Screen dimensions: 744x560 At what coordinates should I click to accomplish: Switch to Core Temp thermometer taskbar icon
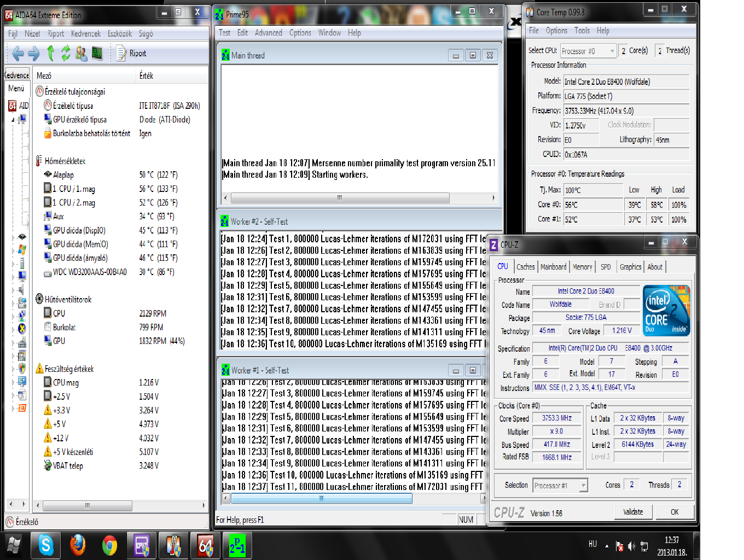[x=173, y=545]
